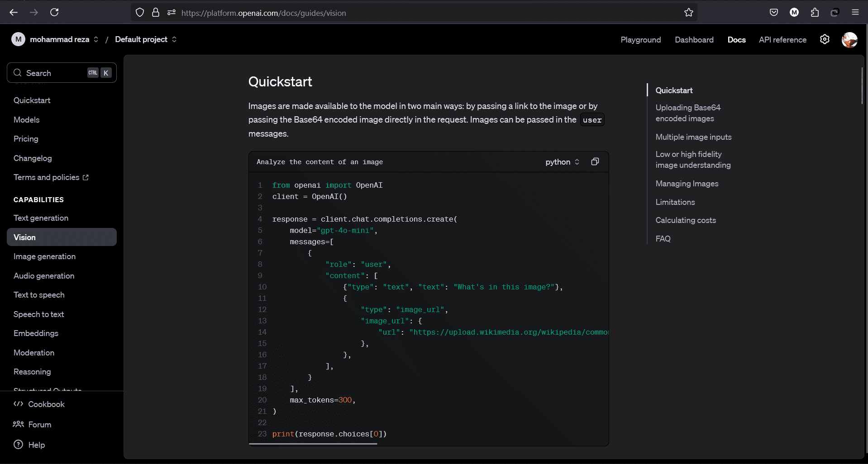This screenshot has width=868, height=464.
Task: Click the padlock site security icon
Action: click(156, 13)
